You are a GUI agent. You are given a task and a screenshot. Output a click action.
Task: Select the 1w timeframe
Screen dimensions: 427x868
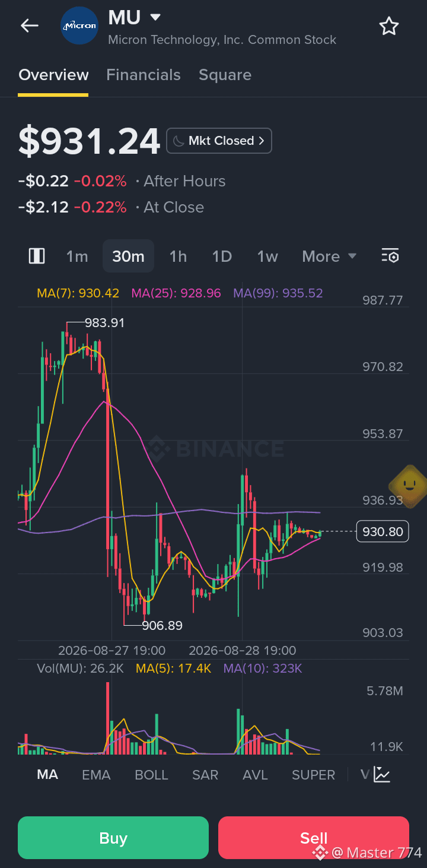[267, 256]
